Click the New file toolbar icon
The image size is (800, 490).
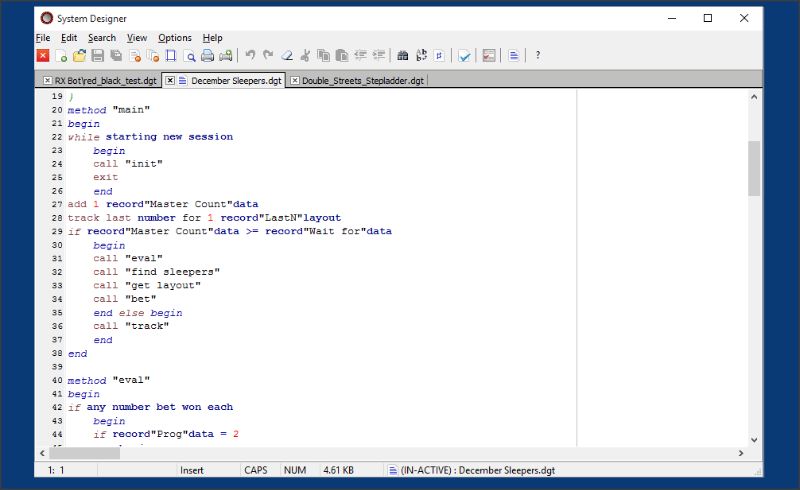[61, 56]
